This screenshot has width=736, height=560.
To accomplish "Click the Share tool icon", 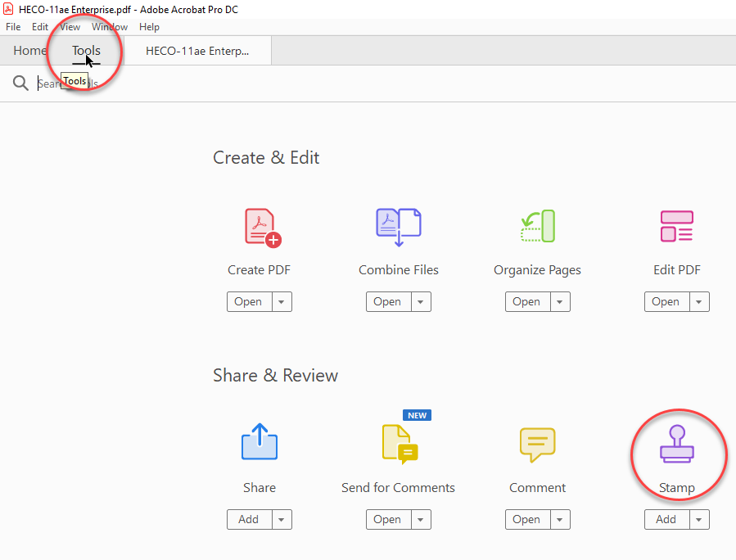I will [260, 442].
